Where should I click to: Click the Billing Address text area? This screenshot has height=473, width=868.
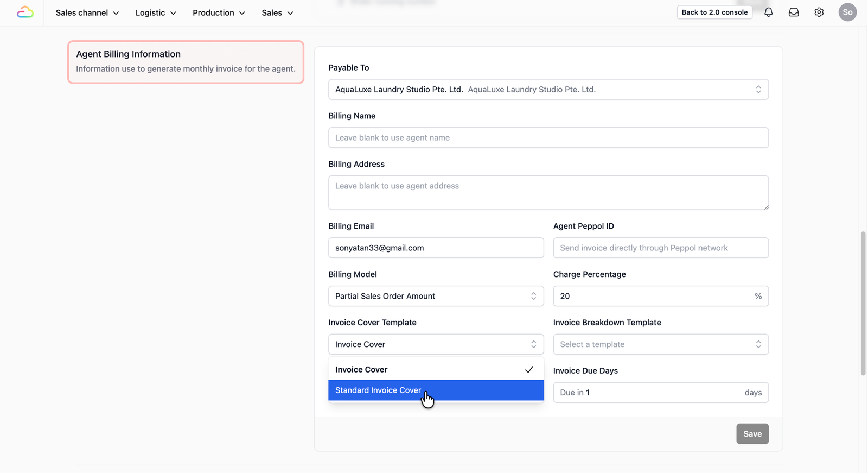click(x=548, y=192)
